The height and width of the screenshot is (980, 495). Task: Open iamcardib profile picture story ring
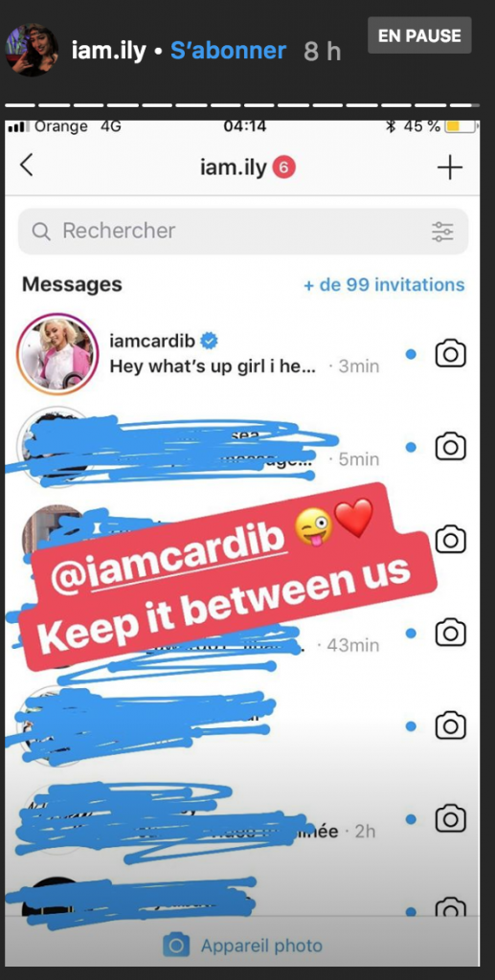pos(57,354)
